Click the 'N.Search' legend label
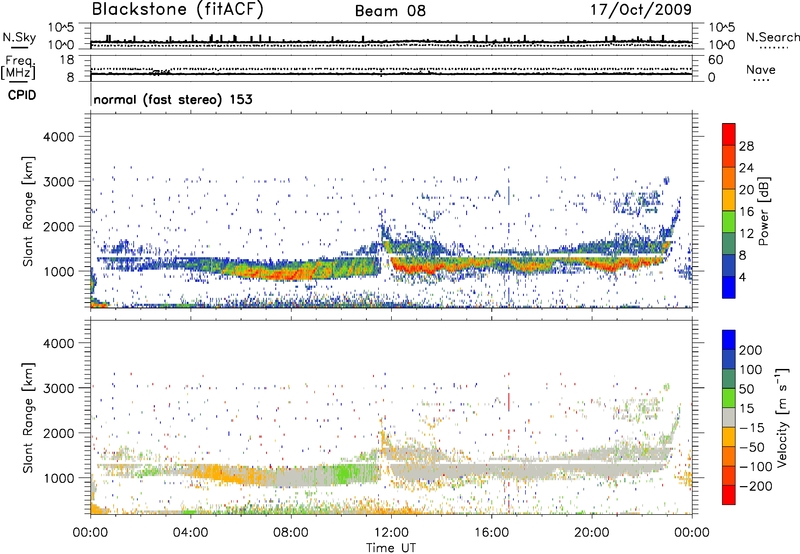Viewport: 800px width, 554px height. click(x=772, y=37)
